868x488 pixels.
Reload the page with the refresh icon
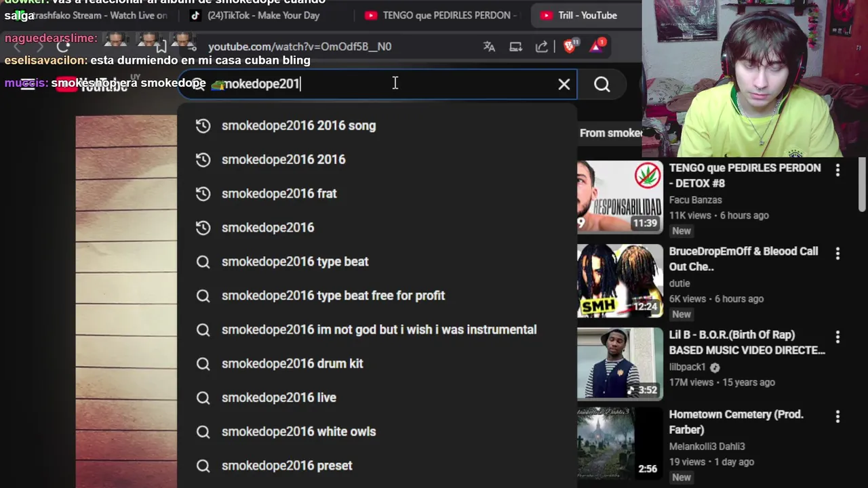(x=63, y=47)
